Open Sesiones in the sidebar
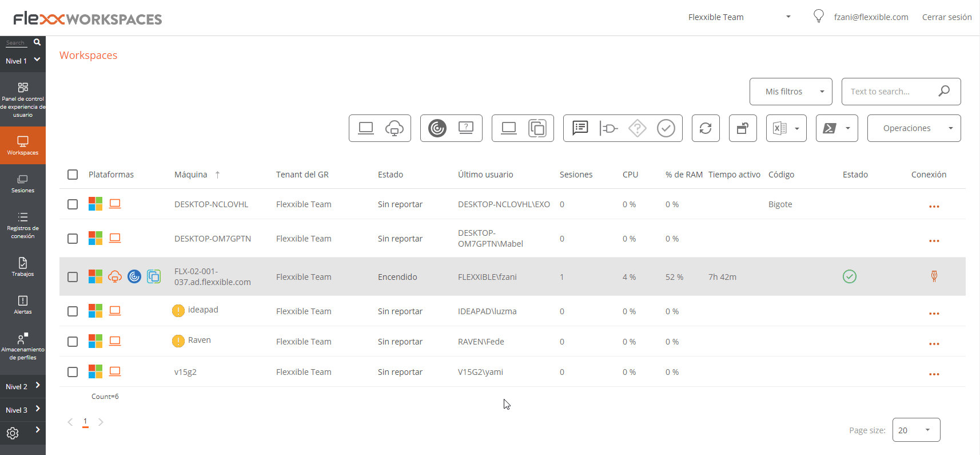 click(x=23, y=184)
